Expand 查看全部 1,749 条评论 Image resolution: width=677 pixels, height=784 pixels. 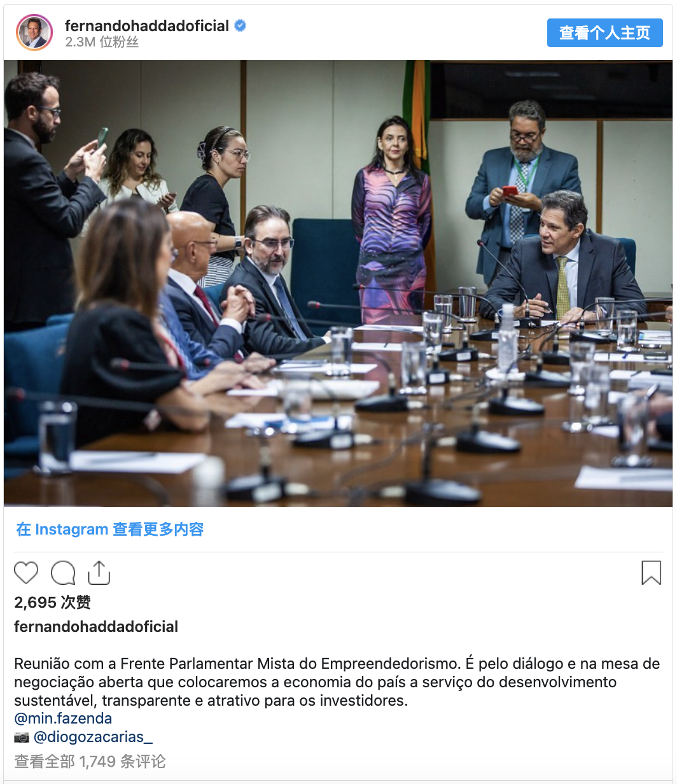tap(90, 761)
